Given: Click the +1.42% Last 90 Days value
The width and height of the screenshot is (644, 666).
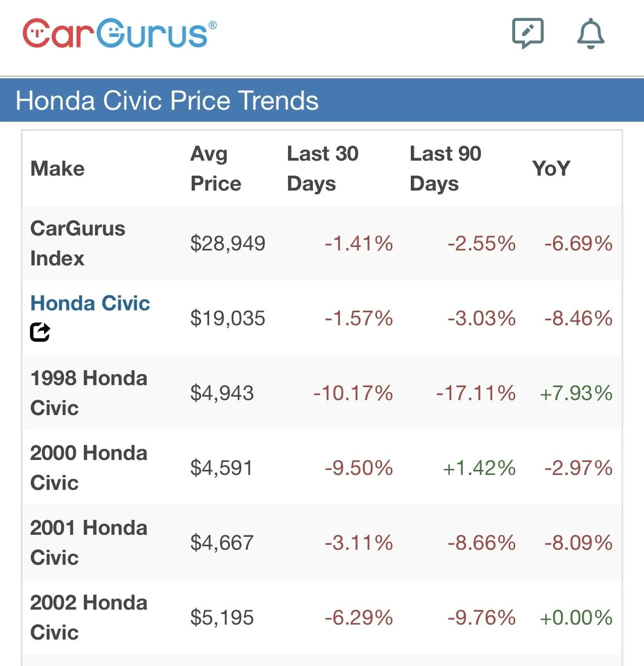Looking at the screenshot, I should (479, 468).
